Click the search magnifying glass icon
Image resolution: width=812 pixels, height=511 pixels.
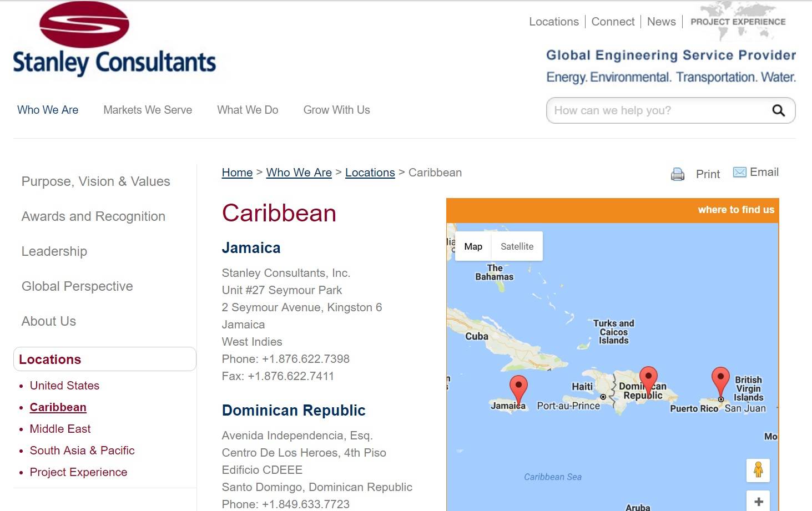pyautogui.click(x=778, y=110)
